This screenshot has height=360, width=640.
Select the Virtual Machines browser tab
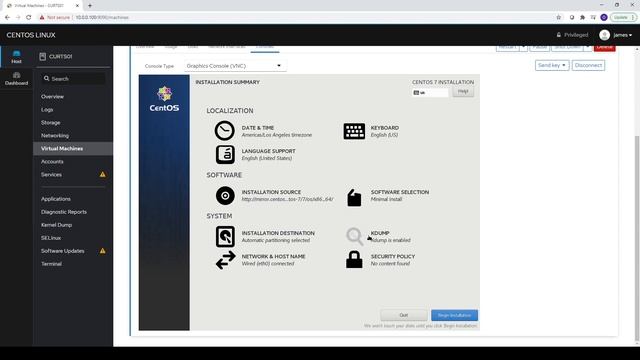point(43,6)
